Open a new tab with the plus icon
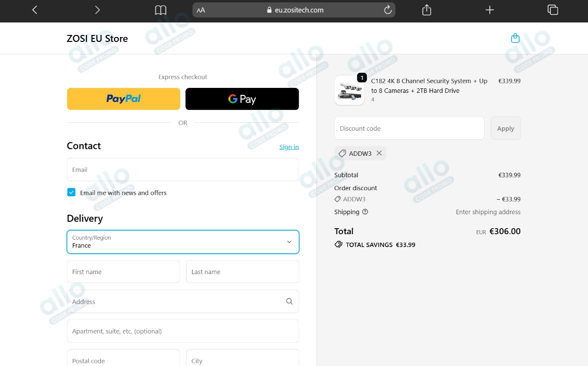The image size is (588, 366). point(489,10)
